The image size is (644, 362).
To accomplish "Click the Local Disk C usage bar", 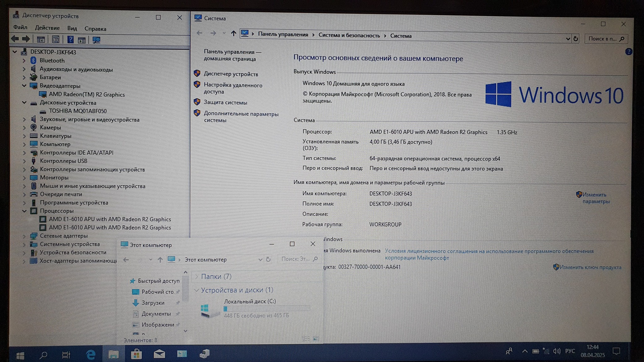I will tap(267, 309).
